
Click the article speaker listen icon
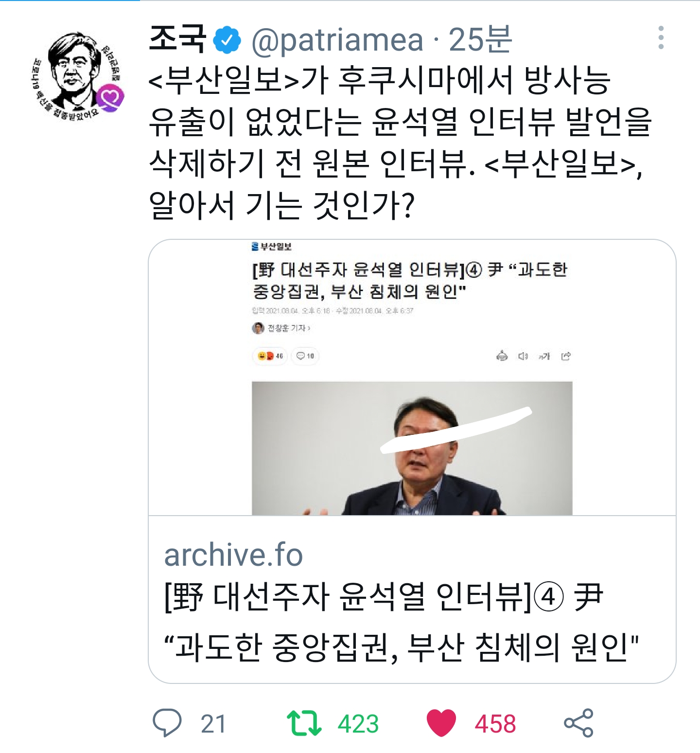click(523, 357)
